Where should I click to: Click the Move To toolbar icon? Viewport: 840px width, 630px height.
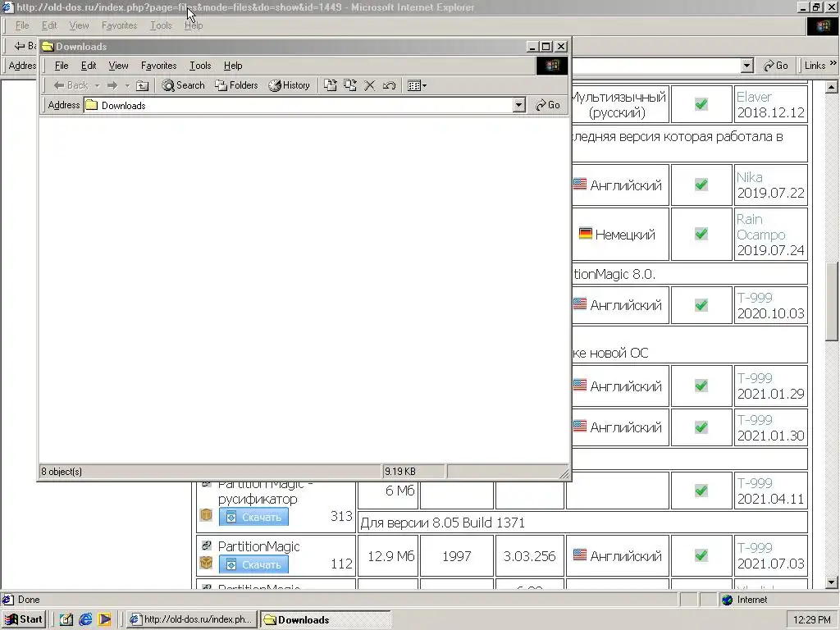click(331, 85)
